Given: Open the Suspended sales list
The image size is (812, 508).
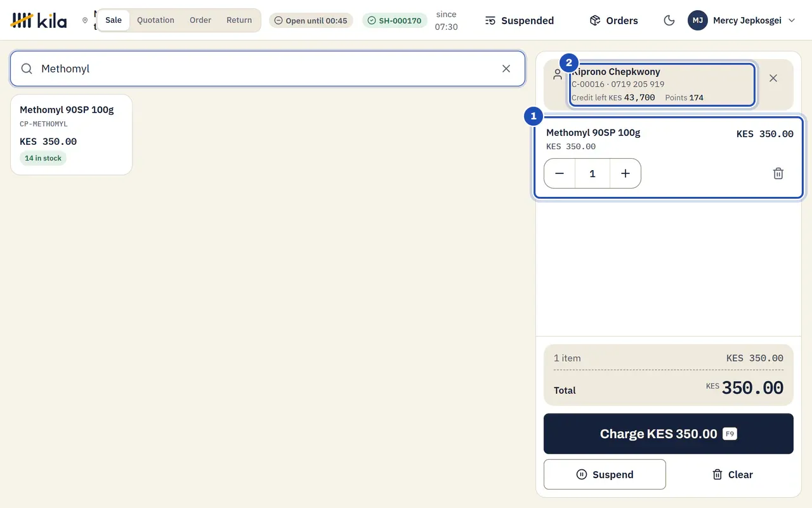Looking at the screenshot, I should pyautogui.click(x=520, y=20).
